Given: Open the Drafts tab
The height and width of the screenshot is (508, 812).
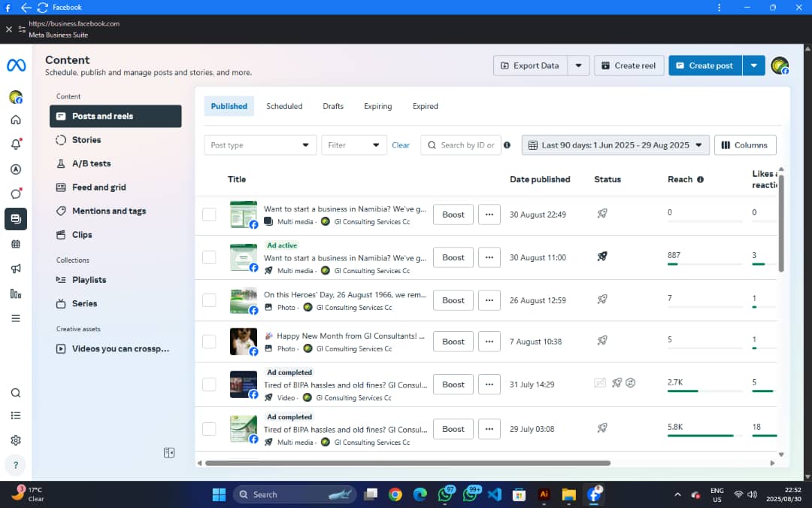Looking at the screenshot, I should pos(333,106).
